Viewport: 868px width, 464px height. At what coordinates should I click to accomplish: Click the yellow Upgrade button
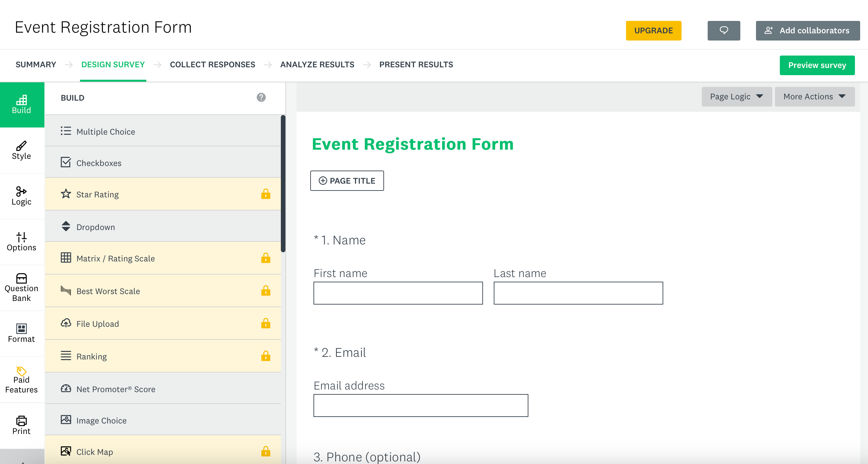pyautogui.click(x=653, y=31)
